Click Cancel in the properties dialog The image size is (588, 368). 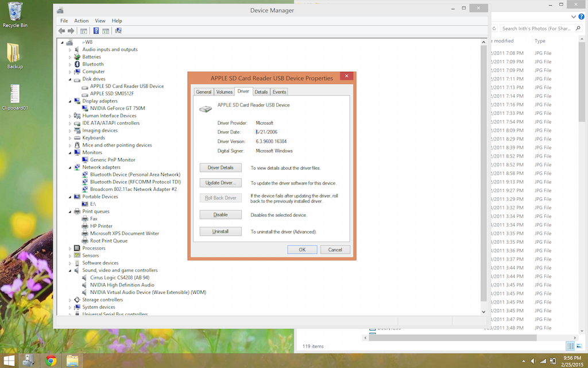coord(335,250)
